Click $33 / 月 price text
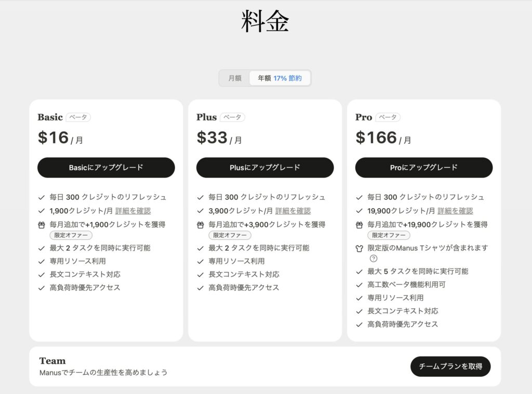Image resolution: width=532 pixels, height=394 pixels. pyautogui.click(x=219, y=138)
